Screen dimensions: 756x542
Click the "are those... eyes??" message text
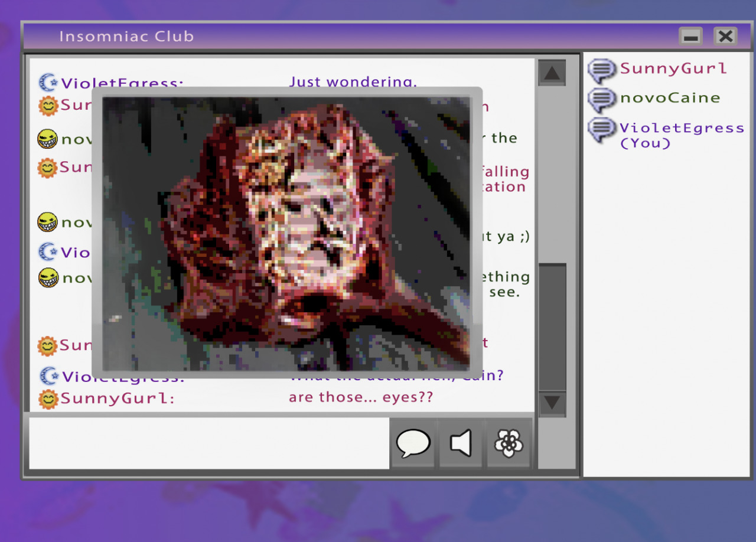(x=361, y=397)
